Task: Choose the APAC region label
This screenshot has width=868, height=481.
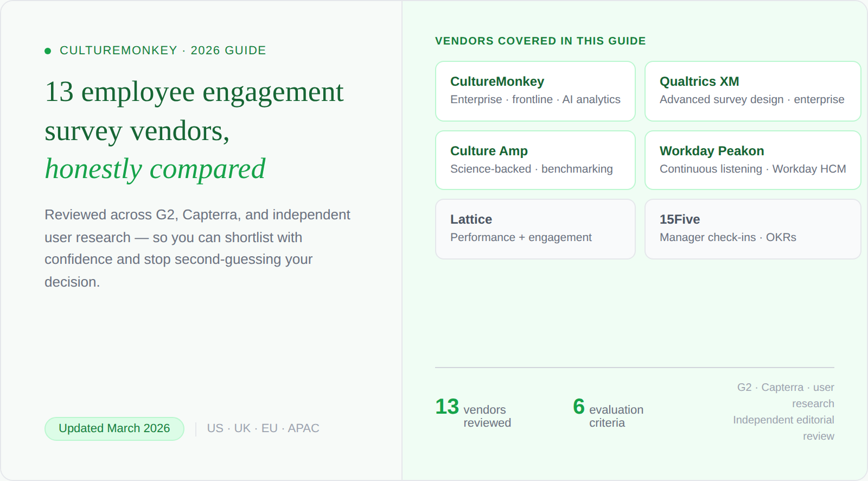Action: coord(303,428)
